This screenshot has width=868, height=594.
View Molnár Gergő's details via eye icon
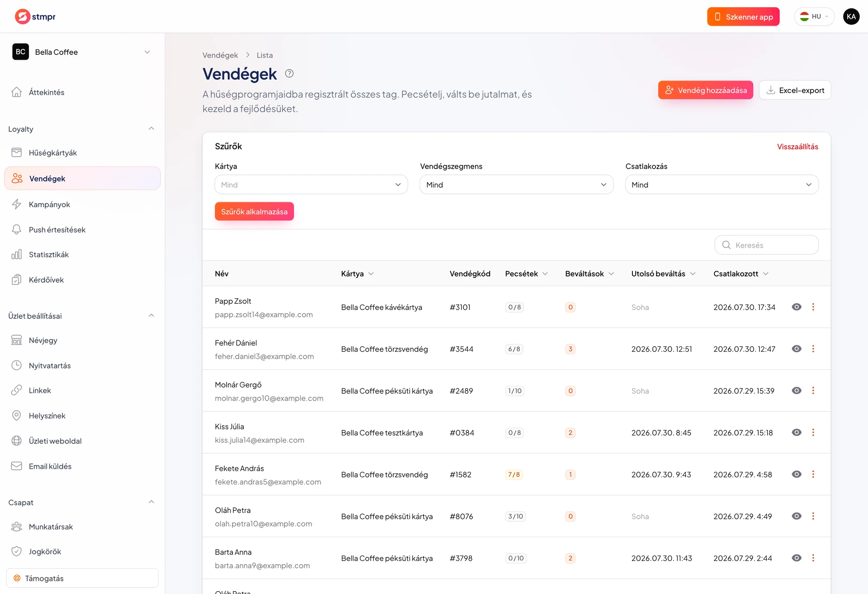797,391
